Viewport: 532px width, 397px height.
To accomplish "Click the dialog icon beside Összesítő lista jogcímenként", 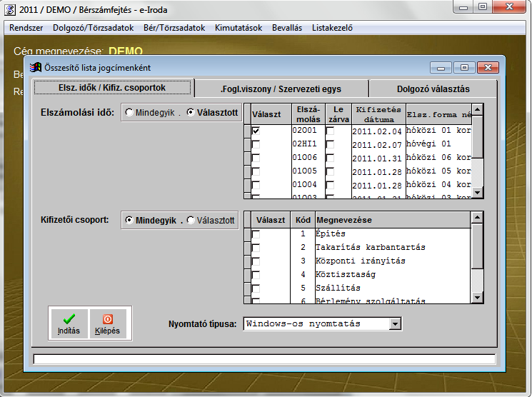I will point(35,68).
